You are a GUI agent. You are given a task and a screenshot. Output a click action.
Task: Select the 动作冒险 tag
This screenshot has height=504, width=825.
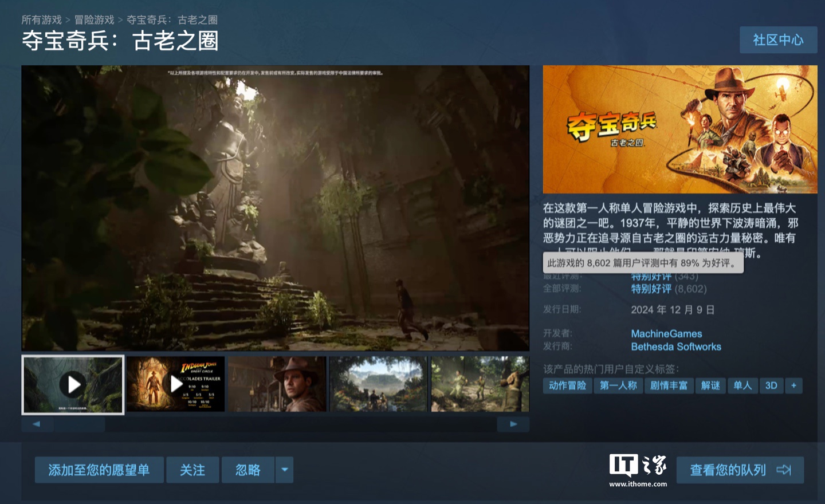pos(568,385)
